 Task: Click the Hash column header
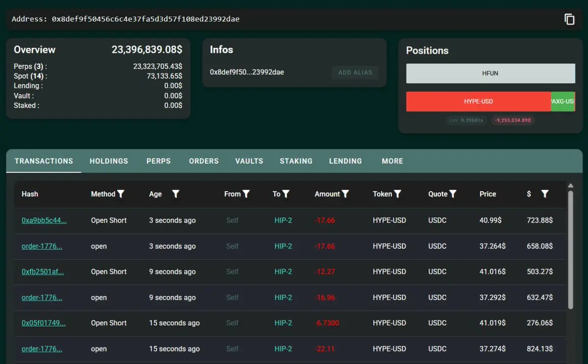(30, 194)
